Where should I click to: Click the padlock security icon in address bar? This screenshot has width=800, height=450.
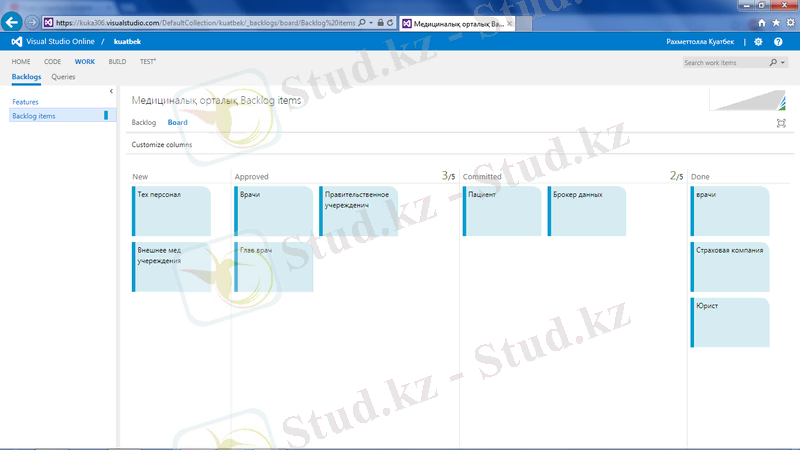381,22
